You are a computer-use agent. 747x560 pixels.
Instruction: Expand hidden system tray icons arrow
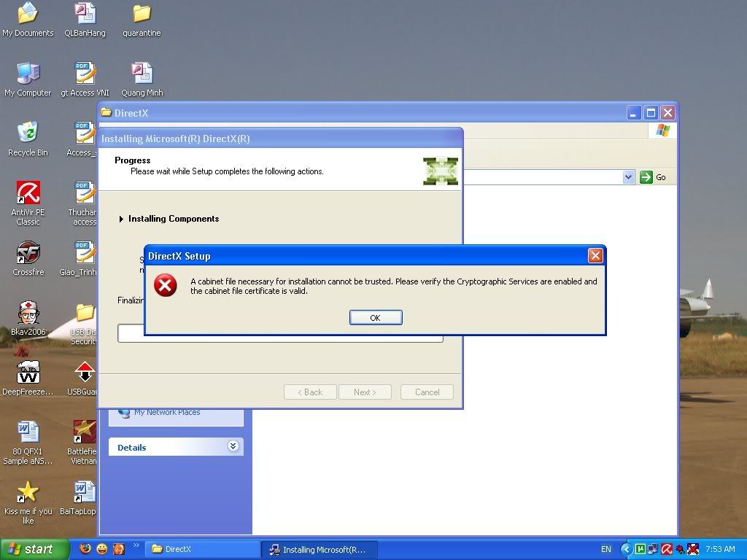[627, 550]
